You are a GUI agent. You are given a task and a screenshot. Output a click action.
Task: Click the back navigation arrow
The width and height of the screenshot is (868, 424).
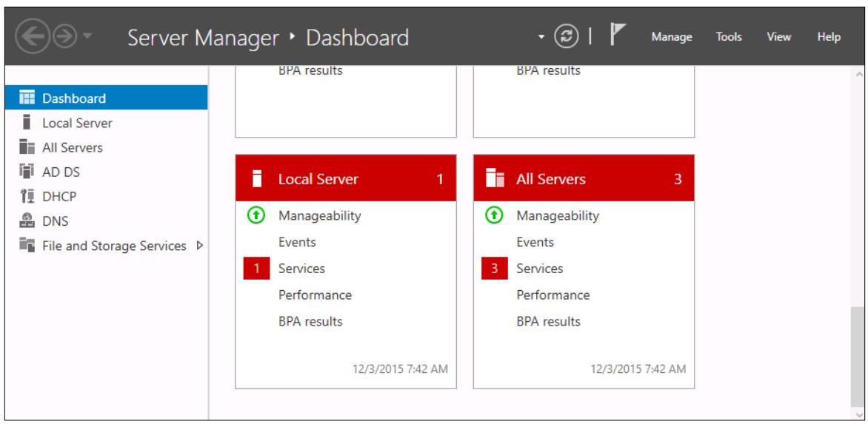[x=33, y=37]
